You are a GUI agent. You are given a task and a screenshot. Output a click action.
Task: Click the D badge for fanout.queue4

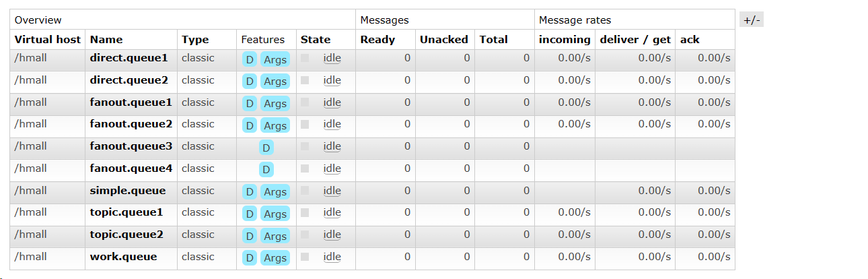coord(266,170)
